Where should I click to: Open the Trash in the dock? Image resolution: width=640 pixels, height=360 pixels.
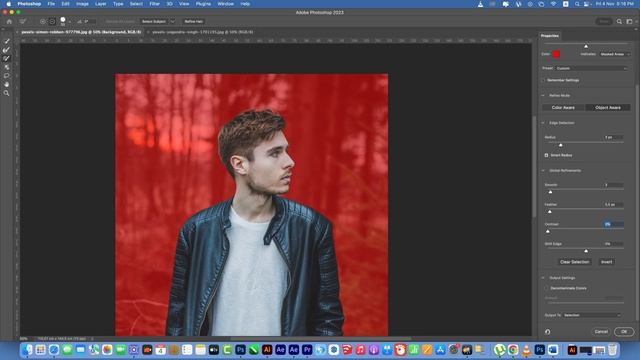612,350
